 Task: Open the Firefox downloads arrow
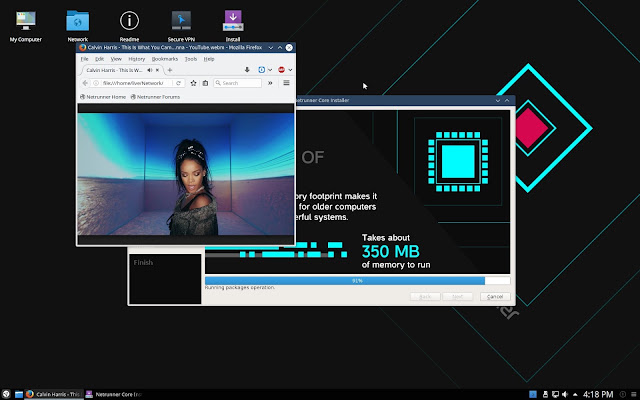[247, 70]
